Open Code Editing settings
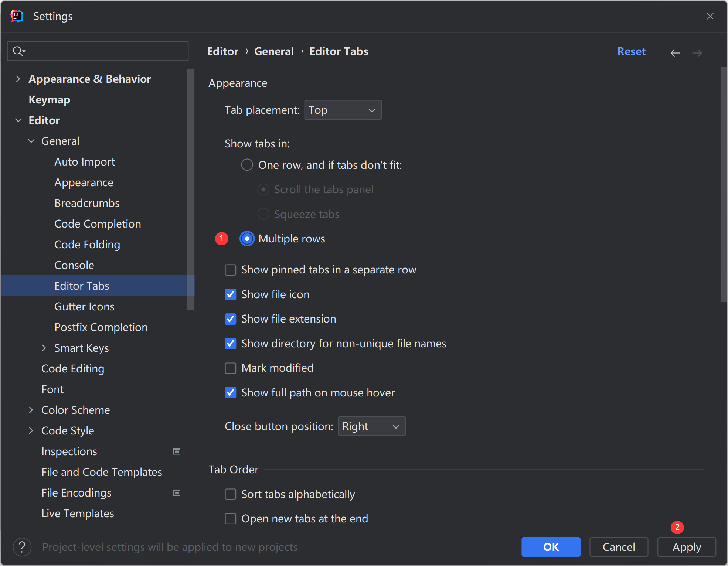This screenshot has height=566, width=728. click(73, 369)
